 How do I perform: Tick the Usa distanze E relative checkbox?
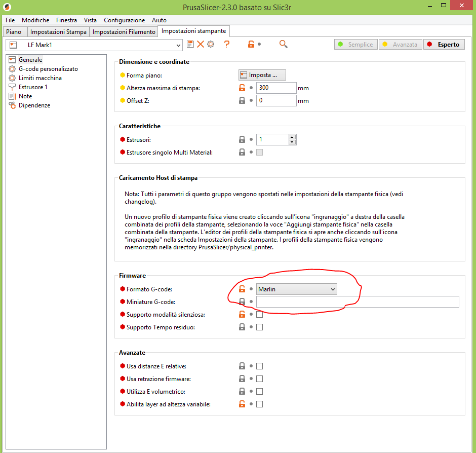click(259, 366)
